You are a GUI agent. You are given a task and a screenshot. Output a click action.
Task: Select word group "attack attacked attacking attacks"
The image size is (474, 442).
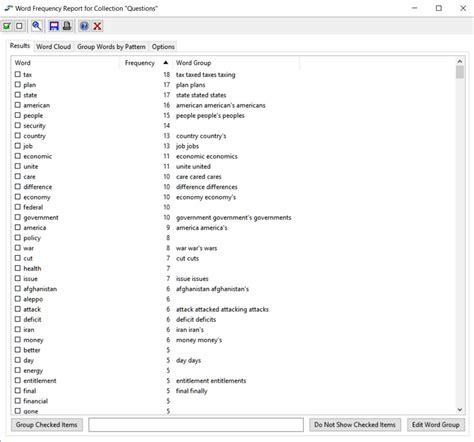222,309
